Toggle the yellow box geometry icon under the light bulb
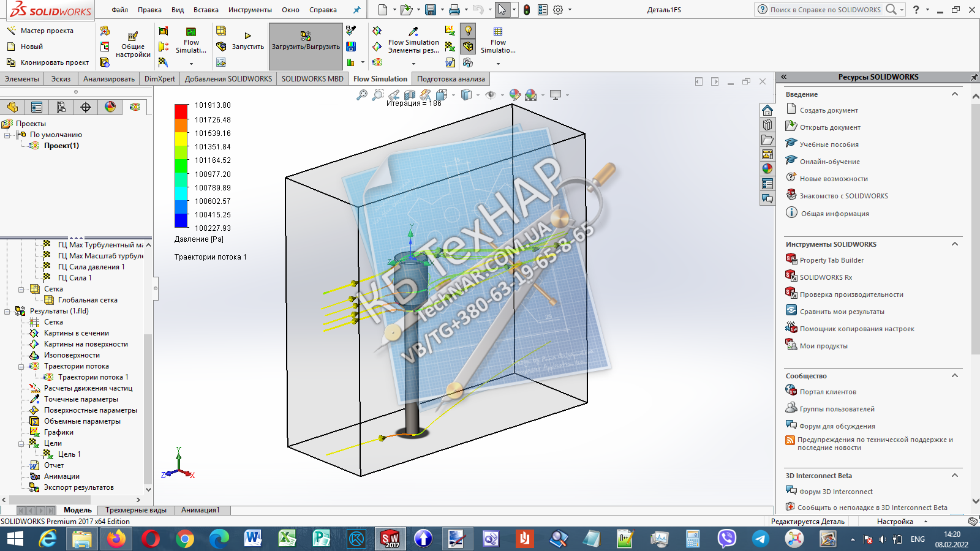 click(x=469, y=47)
